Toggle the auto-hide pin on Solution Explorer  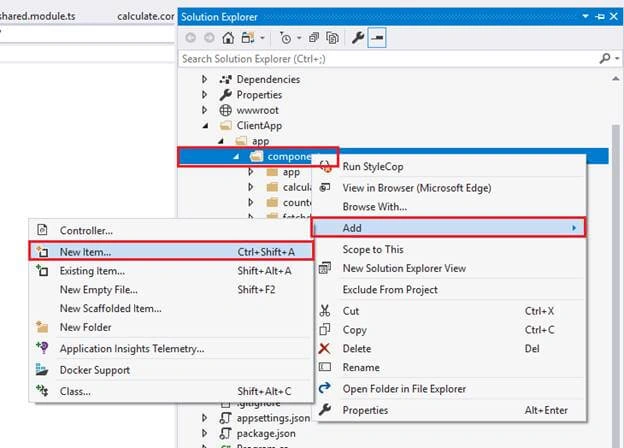pos(600,17)
